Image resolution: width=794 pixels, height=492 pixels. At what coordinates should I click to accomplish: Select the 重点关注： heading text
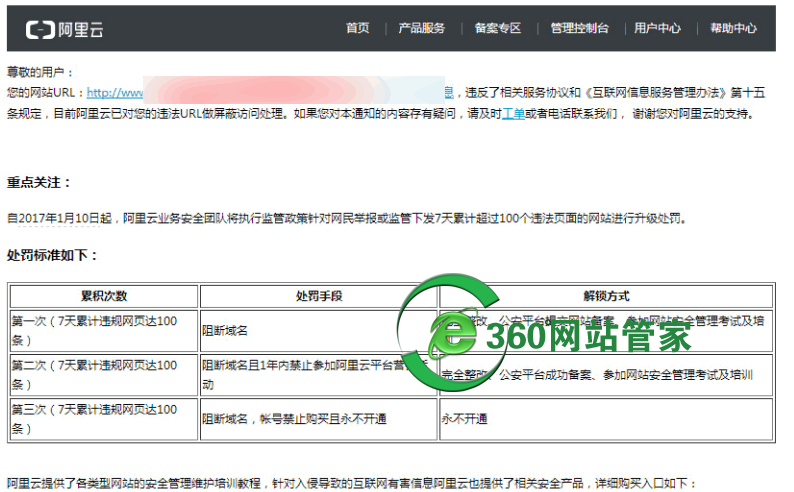tap(38, 182)
